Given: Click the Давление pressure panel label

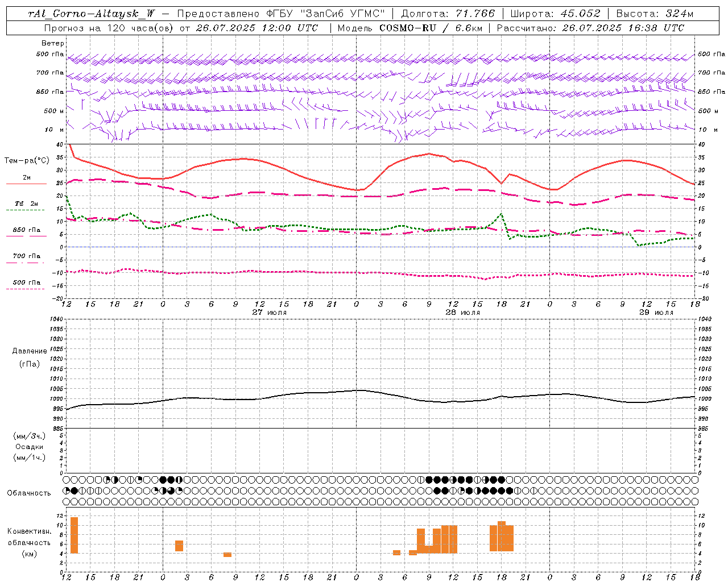Looking at the screenshot, I should pos(29,351).
